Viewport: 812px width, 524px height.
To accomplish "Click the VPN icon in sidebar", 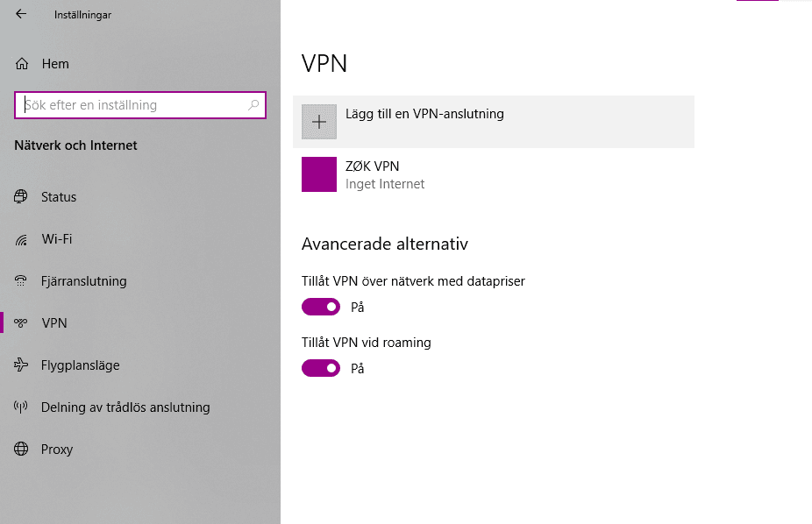I will point(21,323).
